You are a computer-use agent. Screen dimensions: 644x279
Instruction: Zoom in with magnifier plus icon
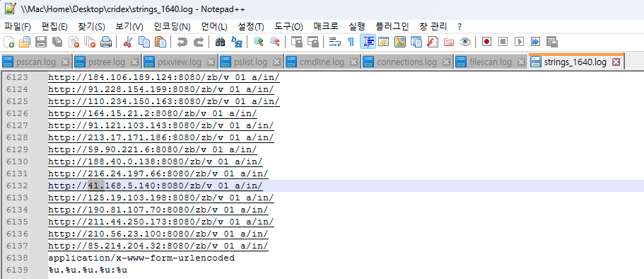click(258, 42)
